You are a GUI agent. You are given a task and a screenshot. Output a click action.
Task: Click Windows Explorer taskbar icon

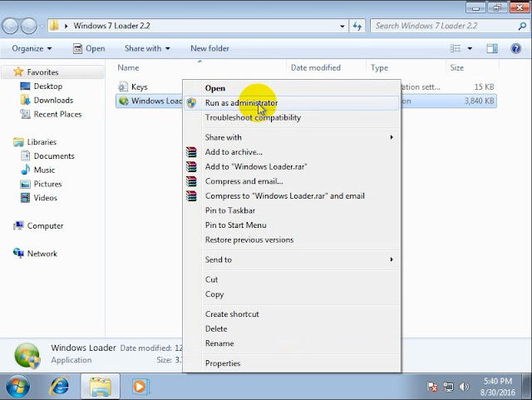(x=100, y=387)
